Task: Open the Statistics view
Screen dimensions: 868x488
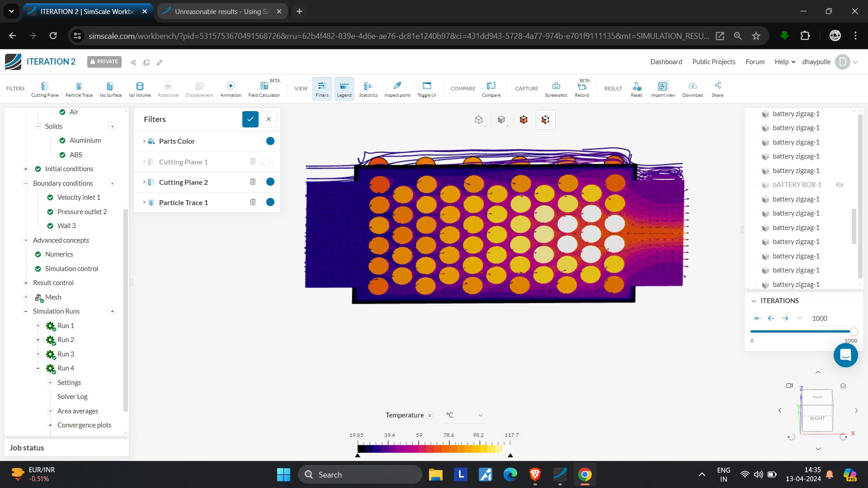Action: point(368,89)
